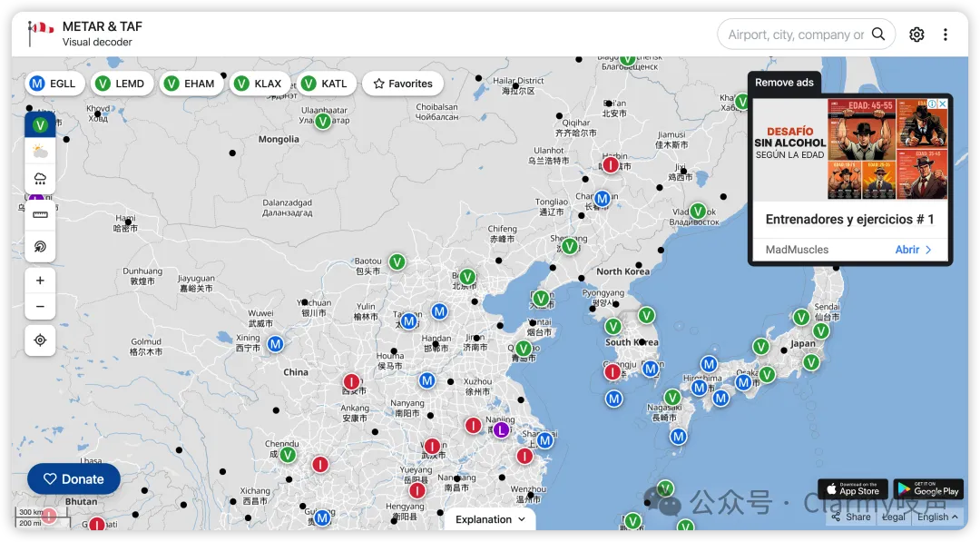Click the Share link
This screenshot has width=980, height=542.
[851, 517]
